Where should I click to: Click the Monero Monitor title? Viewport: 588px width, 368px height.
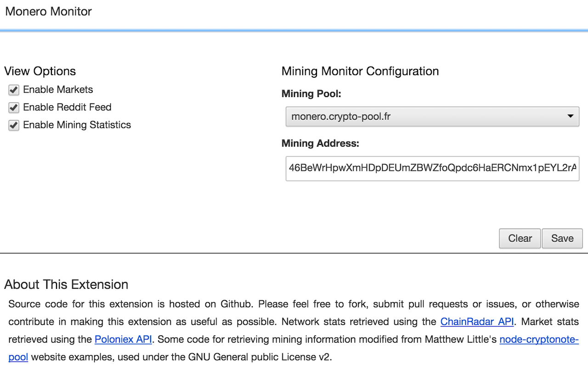tap(48, 11)
